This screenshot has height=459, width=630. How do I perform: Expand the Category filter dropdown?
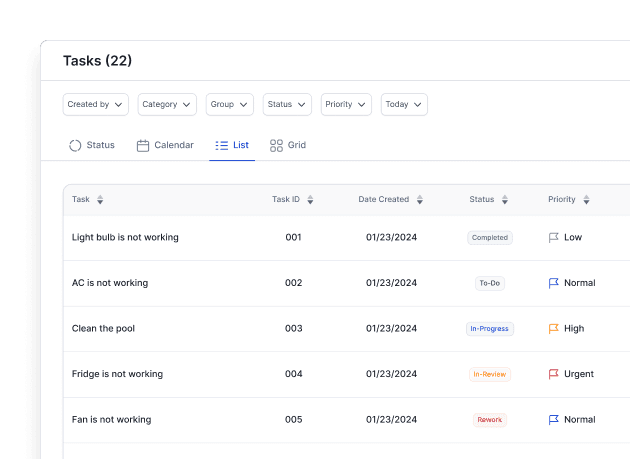point(168,104)
